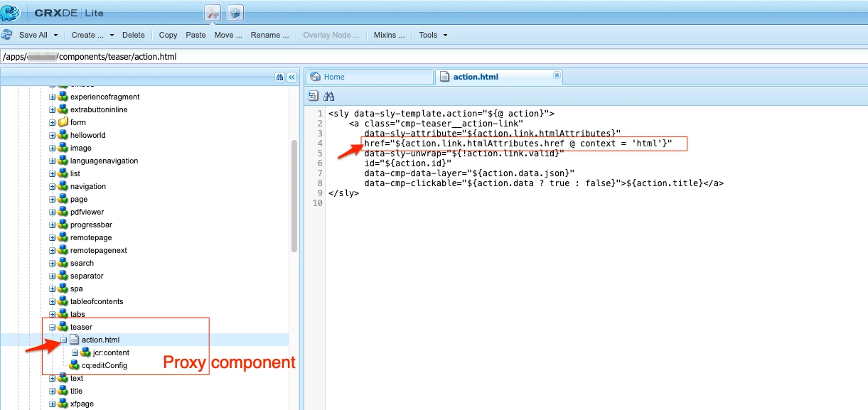Switch to the Home tab
Viewport: 868px width, 410px height.
(x=369, y=77)
